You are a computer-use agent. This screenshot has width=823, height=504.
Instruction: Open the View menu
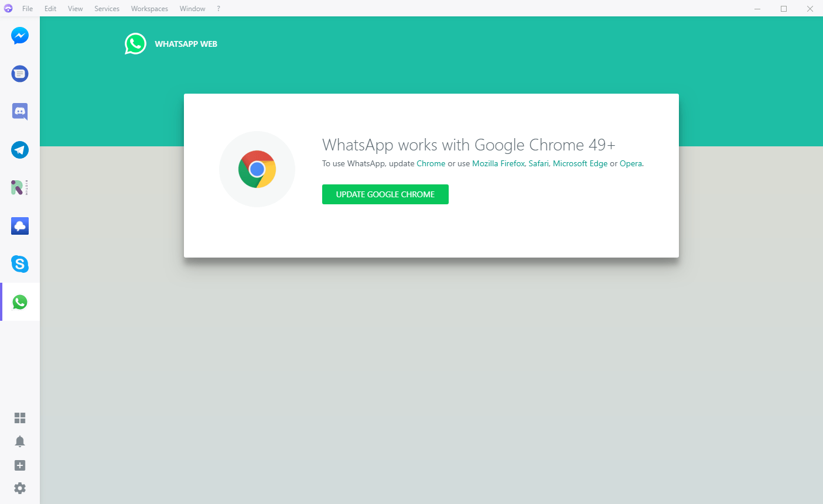[x=75, y=9]
